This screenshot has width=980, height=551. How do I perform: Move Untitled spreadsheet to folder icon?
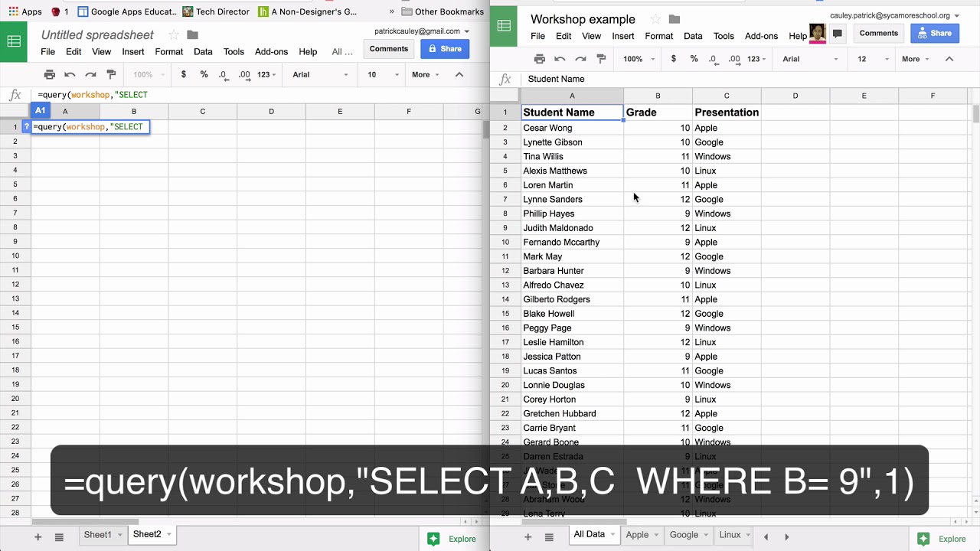[x=193, y=35]
